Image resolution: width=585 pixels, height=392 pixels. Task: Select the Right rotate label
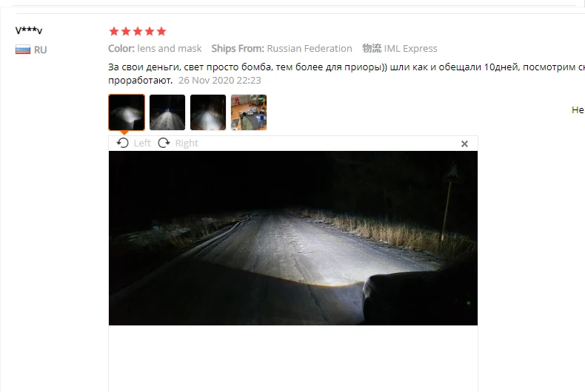pos(187,143)
